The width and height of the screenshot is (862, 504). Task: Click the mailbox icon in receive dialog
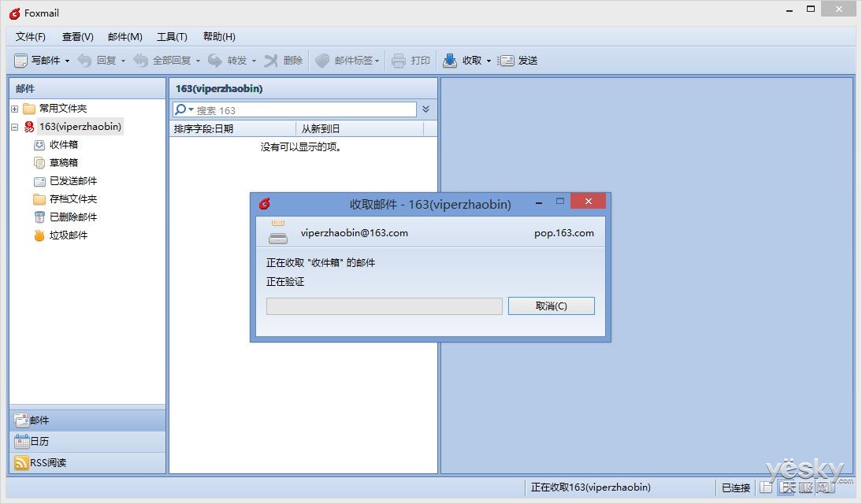(x=278, y=232)
